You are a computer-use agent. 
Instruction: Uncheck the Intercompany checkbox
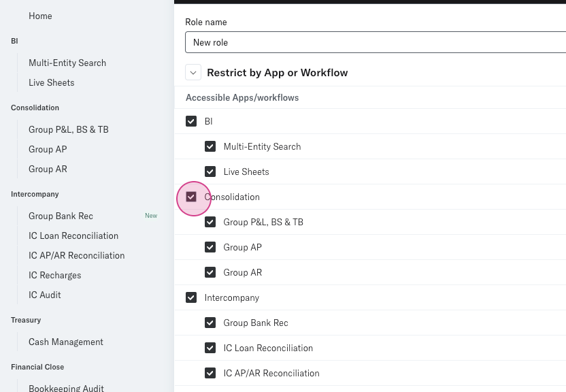coord(191,297)
